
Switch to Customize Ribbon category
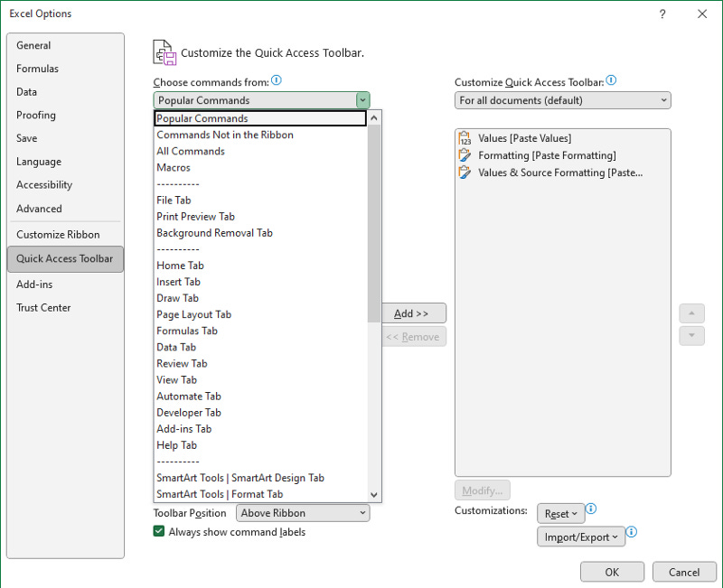tap(65, 235)
